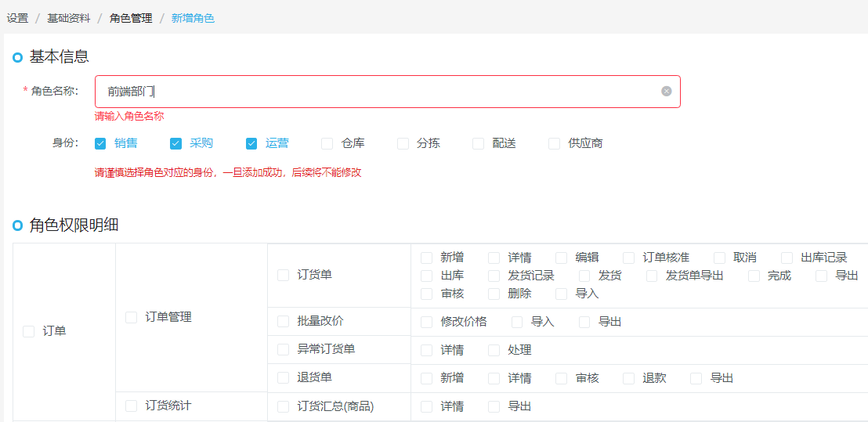Check the 退款 permission
This screenshot has height=422, width=868.
[x=629, y=378]
